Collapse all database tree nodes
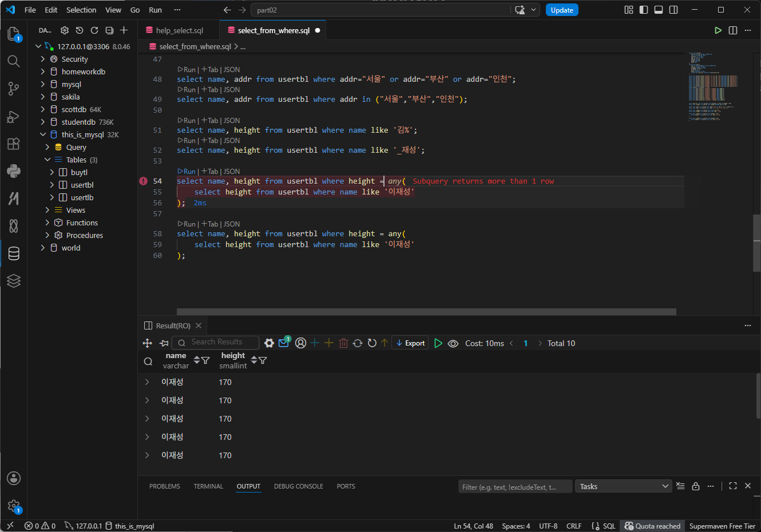The width and height of the screenshot is (761, 532). [109, 30]
